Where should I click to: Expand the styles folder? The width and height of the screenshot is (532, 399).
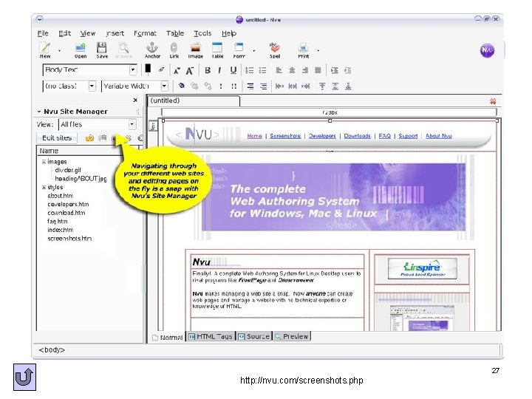coord(44,187)
